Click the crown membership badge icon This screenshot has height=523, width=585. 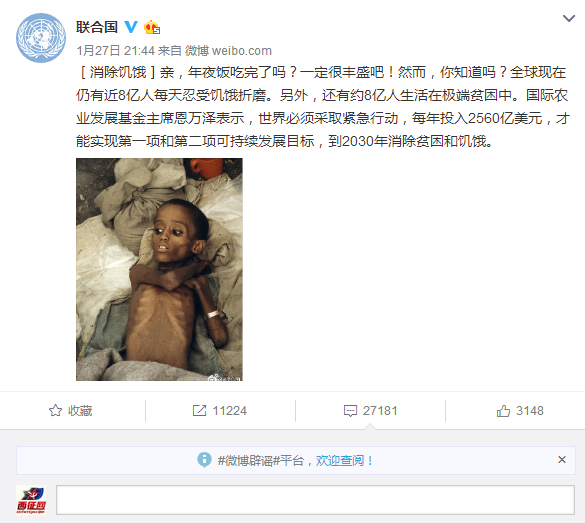152,27
